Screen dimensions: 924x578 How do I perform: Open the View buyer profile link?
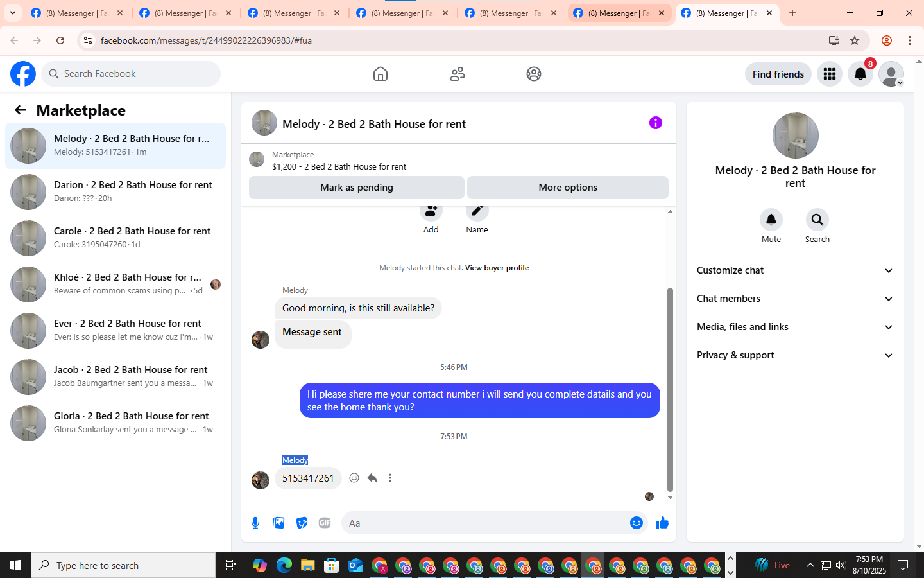[x=497, y=268]
